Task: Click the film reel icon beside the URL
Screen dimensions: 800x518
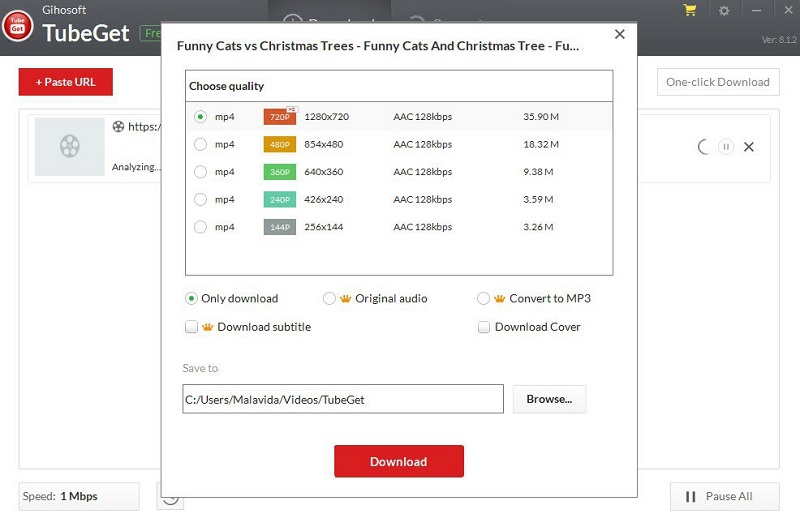Action: 118,127
